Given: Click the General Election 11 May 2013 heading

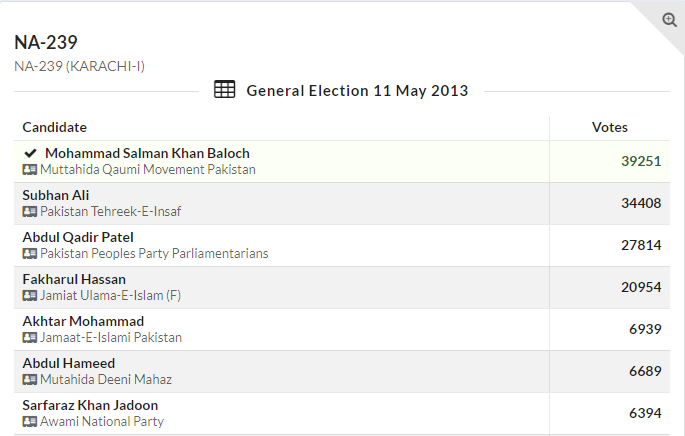Looking at the screenshot, I should (357, 91).
